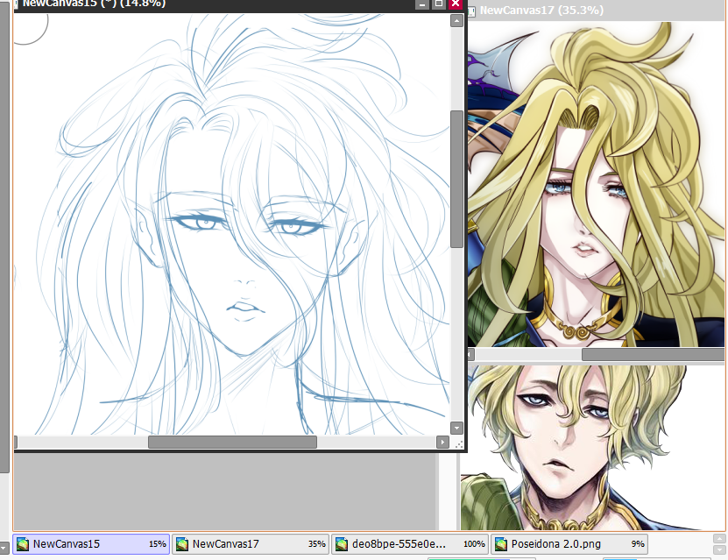Image resolution: width=728 pixels, height=560 pixels.
Task: Click the NewCanvas17 tab file icon
Action: (182, 544)
